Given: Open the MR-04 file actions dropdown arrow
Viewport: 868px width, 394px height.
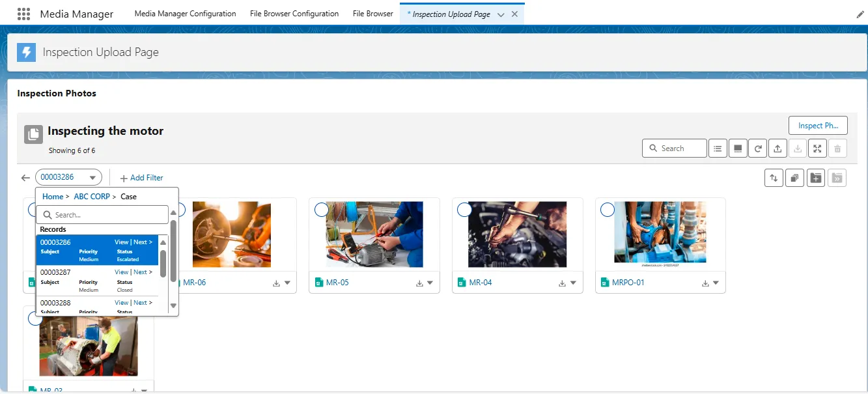Looking at the screenshot, I should 573,283.
